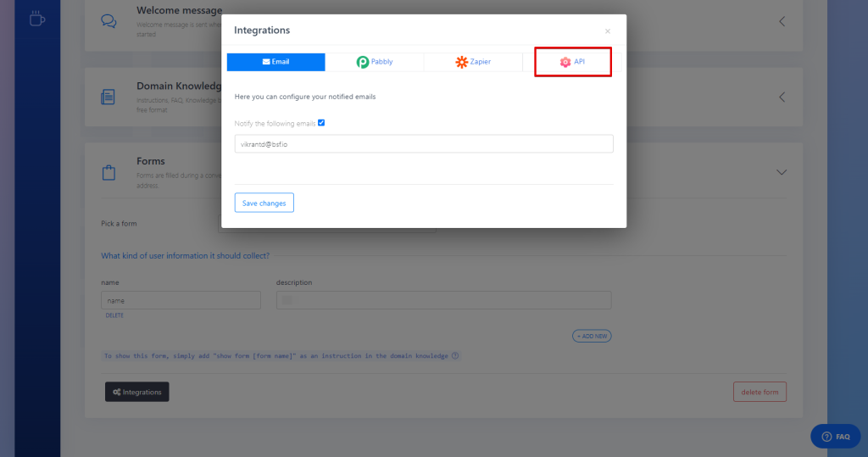This screenshot has width=868, height=457.
Task: Save changes in Integrations dialog
Action: [x=264, y=203]
